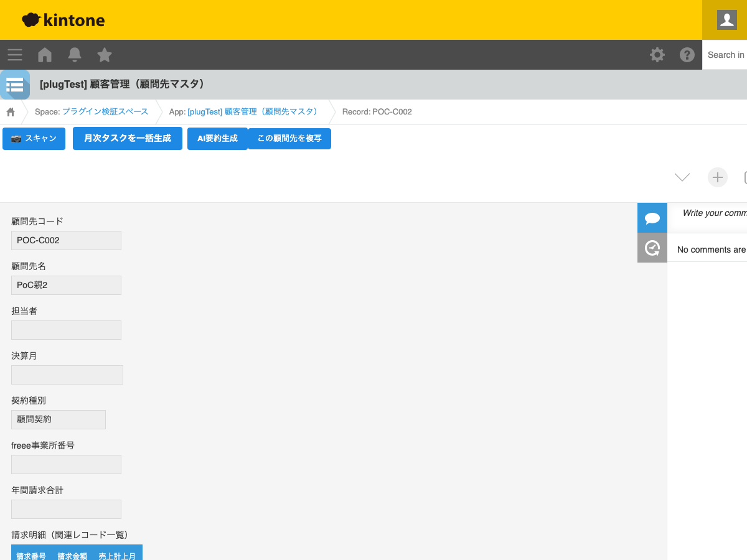Open settings gear menu
The width and height of the screenshot is (747, 560).
point(657,55)
